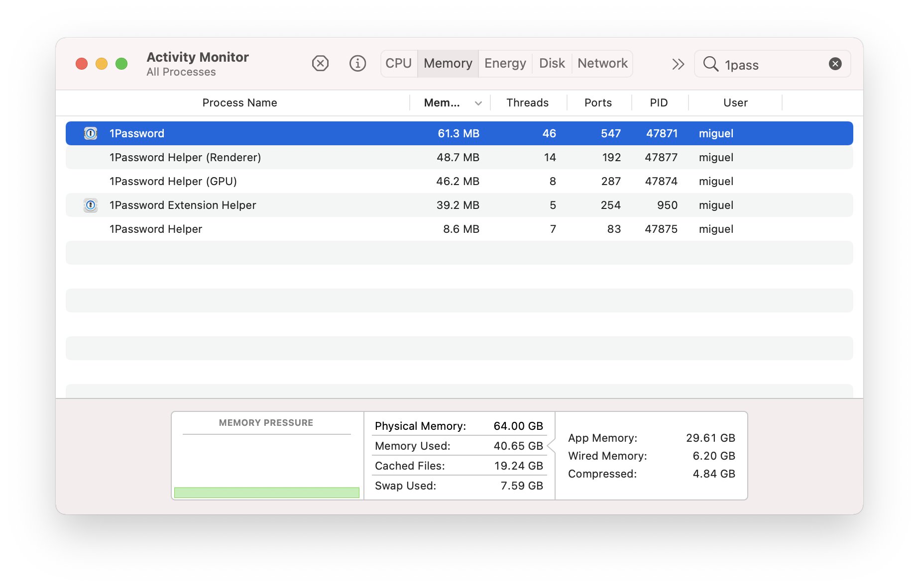Select the 1Password Helper (GPU) row
Screen dimensions: 919x588
point(459,181)
